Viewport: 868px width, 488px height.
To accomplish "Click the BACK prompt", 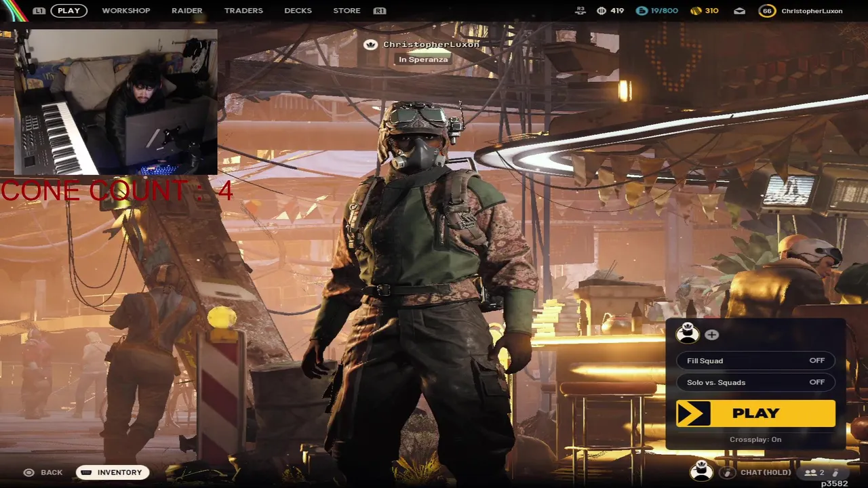I will point(52,472).
